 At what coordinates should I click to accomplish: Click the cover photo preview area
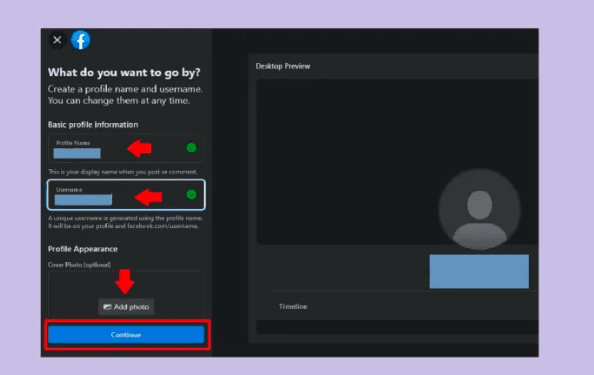397,162
